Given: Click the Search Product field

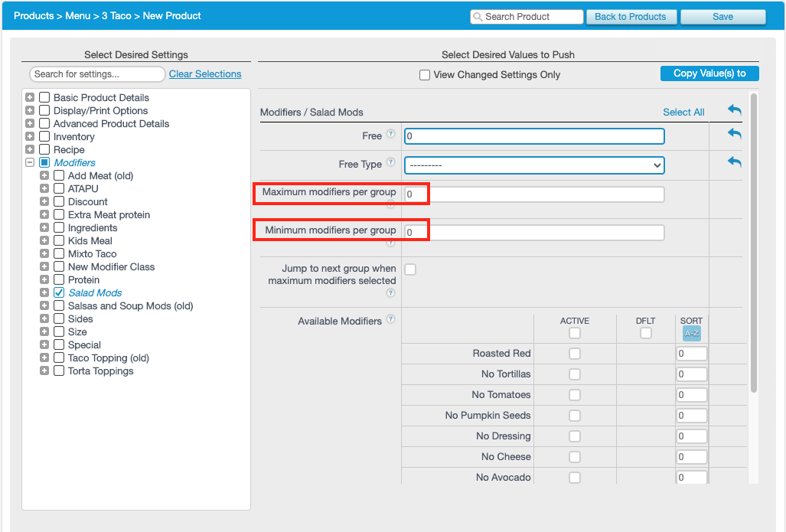Looking at the screenshot, I should [527, 17].
